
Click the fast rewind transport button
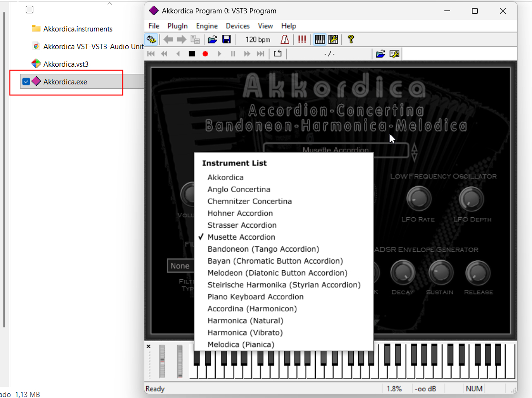[164, 54]
